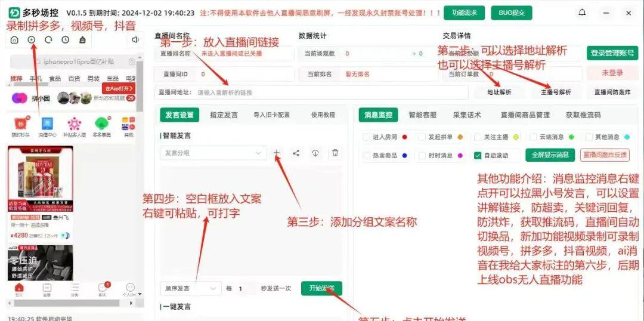Enable the 发起拼单 checkbox
Screen dimensions: 644x321
422,137
